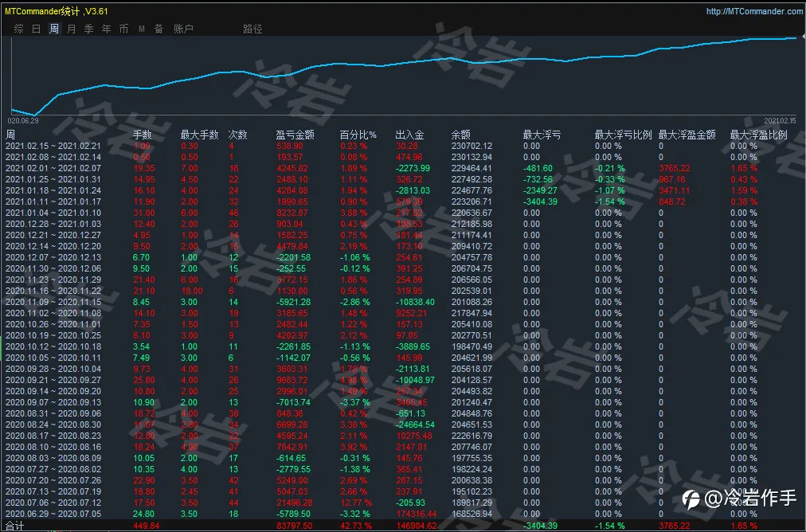The height and width of the screenshot is (532, 806).
Task: Click the withdrawal value -10838.40
Action: (x=415, y=303)
